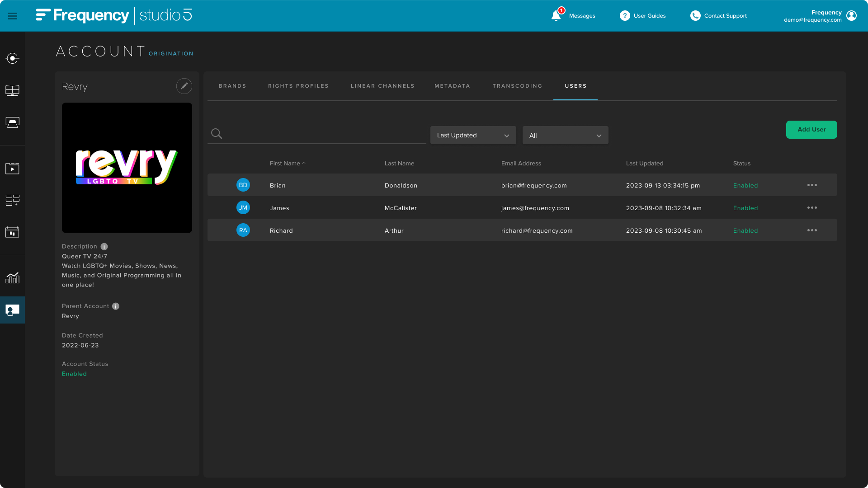This screenshot has height=488, width=868.
Task: Click the Messages notification bell icon
Action: (x=556, y=16)
